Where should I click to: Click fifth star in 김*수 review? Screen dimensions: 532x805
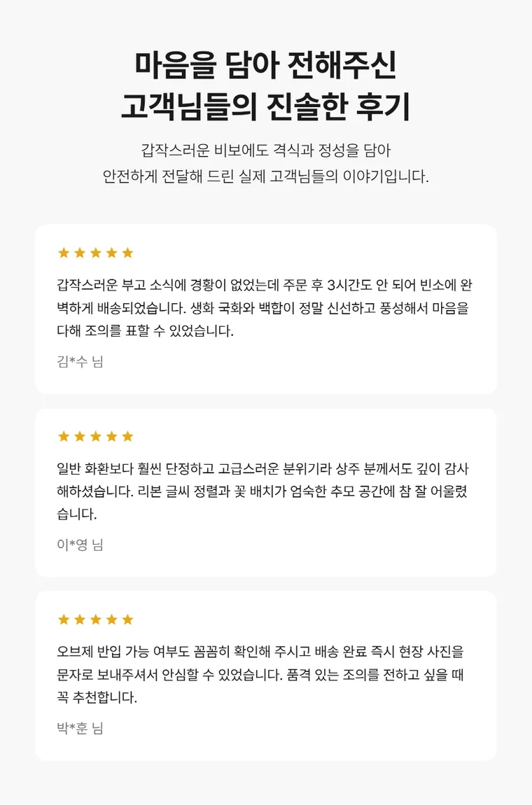pos(128,253)
